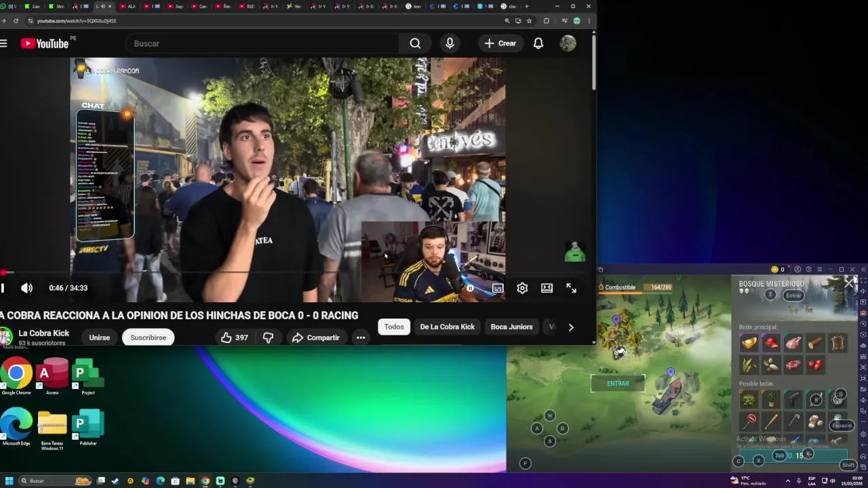Open the emulator hamburger menu
Screen dimensions: 868x488
tap(819, 270)
